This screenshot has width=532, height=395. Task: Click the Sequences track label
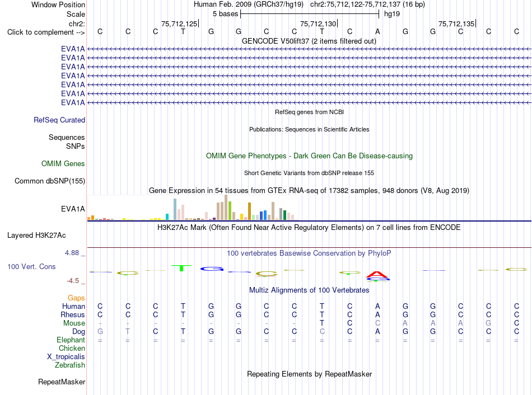(x=67, y=137)
